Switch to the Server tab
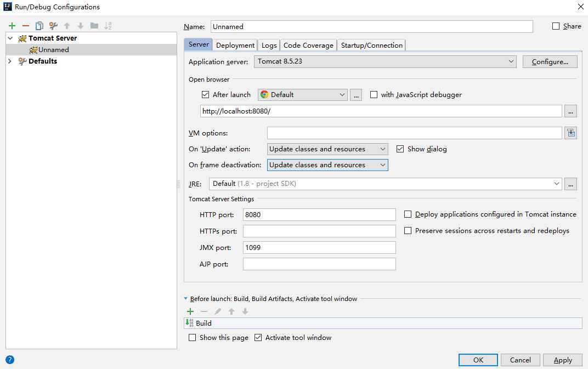588x369 pixels. [199, 44]
